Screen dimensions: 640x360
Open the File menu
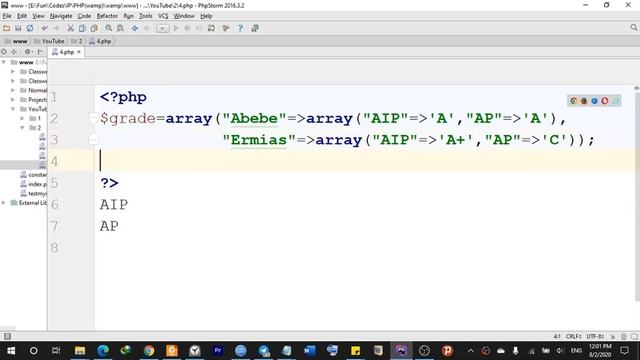point(7,16)
